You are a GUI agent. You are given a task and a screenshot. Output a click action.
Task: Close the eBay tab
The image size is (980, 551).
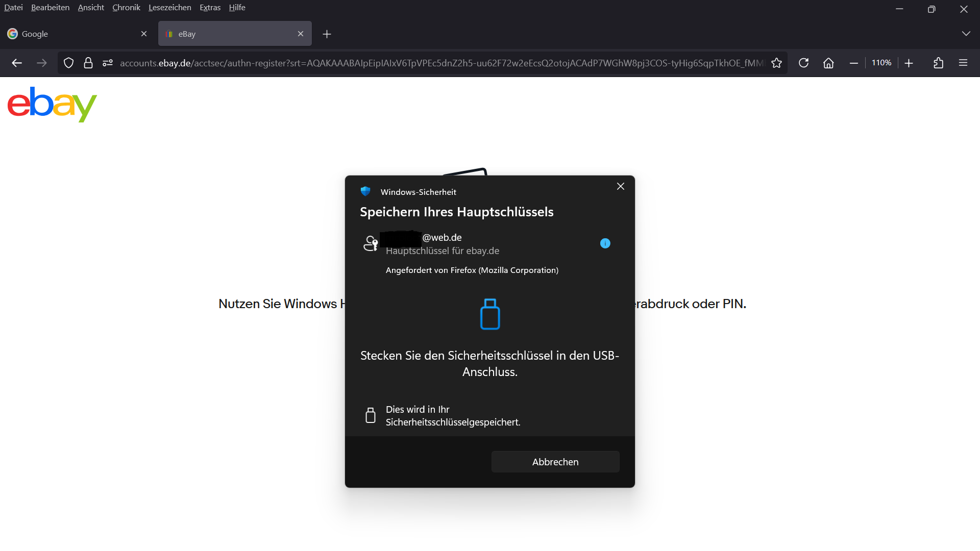tap(301, 34)
